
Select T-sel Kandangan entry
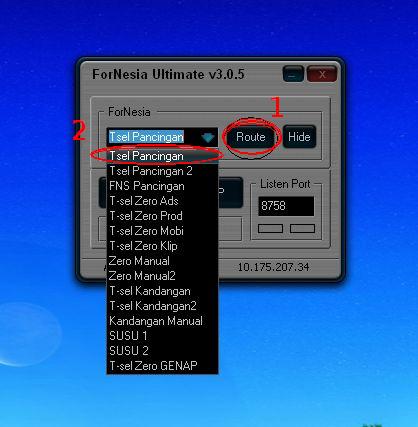(x=162, y=291)
